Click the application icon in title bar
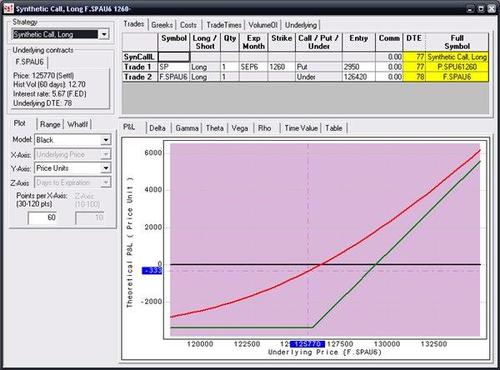The width and height of the screenshot is (500, 370). coord(9,8)
